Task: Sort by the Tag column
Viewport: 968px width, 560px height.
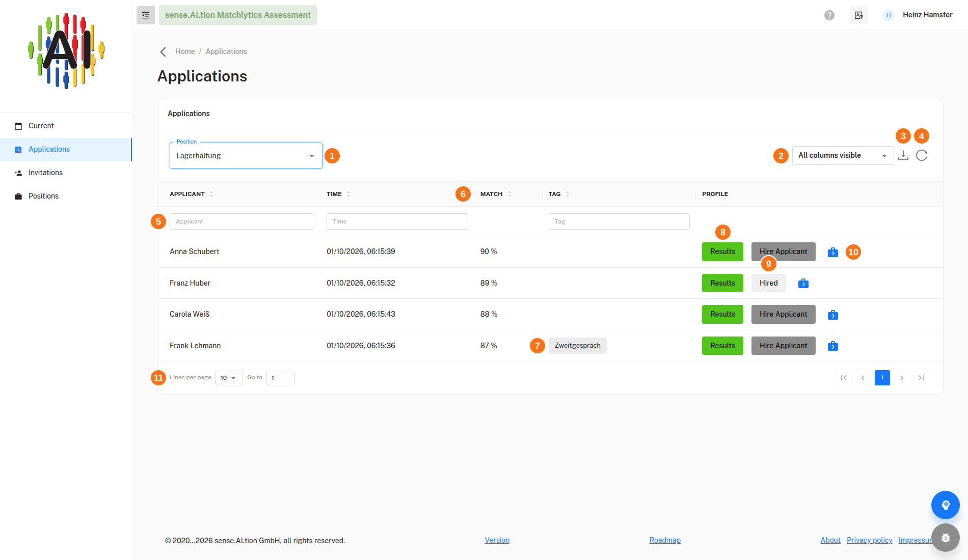Action: coord(568,194)
